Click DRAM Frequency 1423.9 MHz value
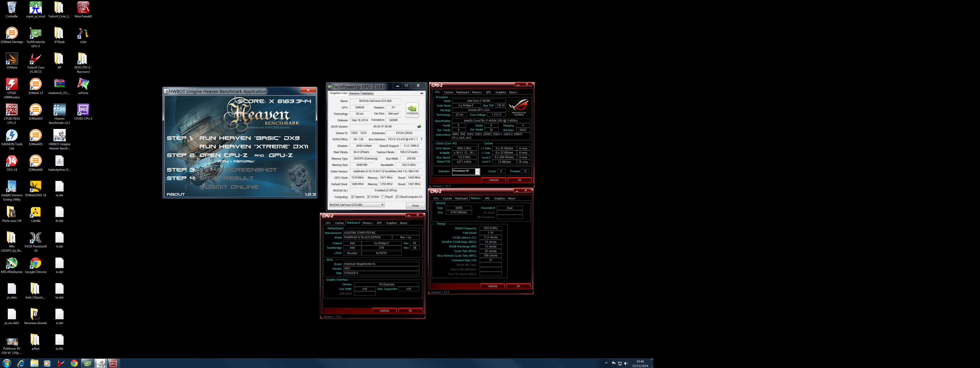Screen dimensions: 980x368 (490, 228)
